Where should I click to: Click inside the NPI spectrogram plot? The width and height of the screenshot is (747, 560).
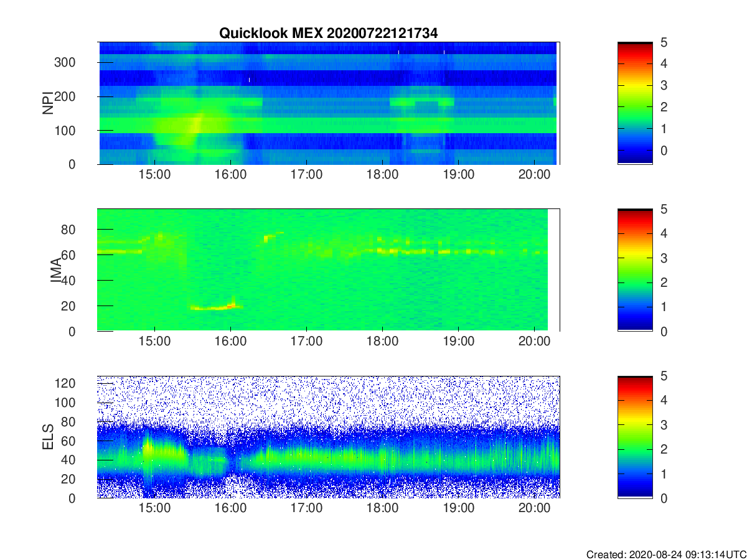[x=328, y=103]
